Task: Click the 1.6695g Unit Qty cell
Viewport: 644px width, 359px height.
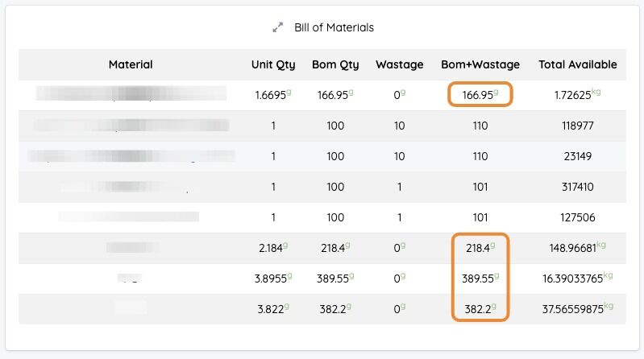Action: 272,95
